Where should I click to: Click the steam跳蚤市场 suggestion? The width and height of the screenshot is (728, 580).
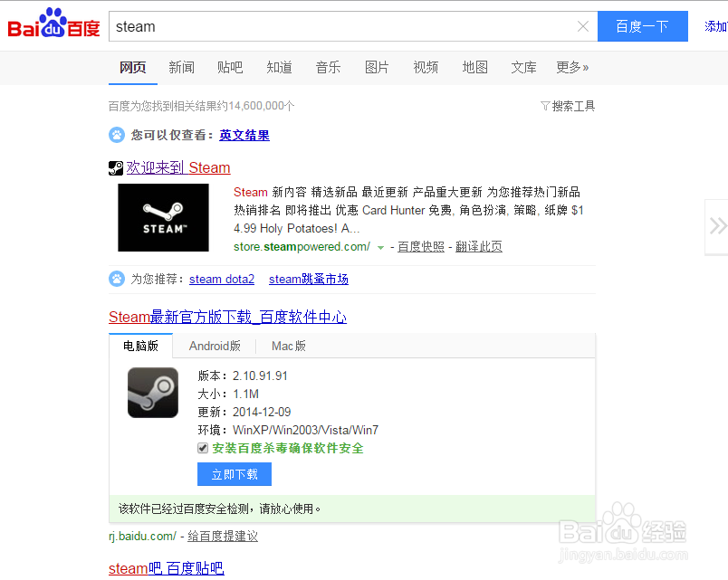[x=309, y=280]
